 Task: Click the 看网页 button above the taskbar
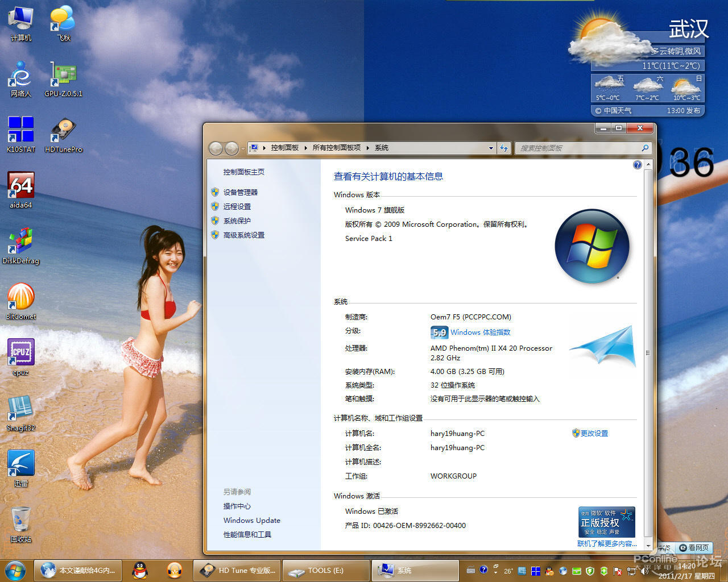pyautogui.click(x=694, y=548)
